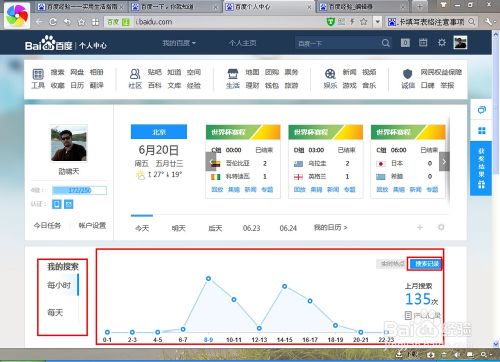
Task: Click the small user avatar in header
Action: pos(460,42)
